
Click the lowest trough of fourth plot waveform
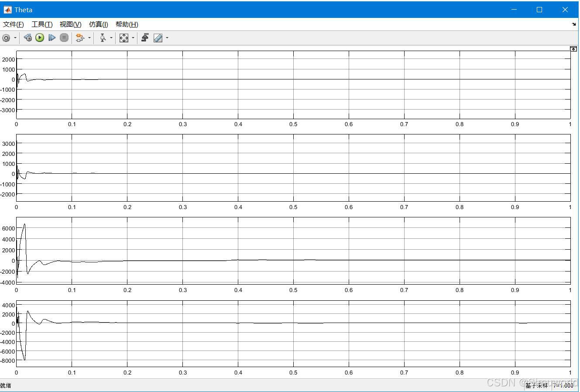[x=24, y=360]
